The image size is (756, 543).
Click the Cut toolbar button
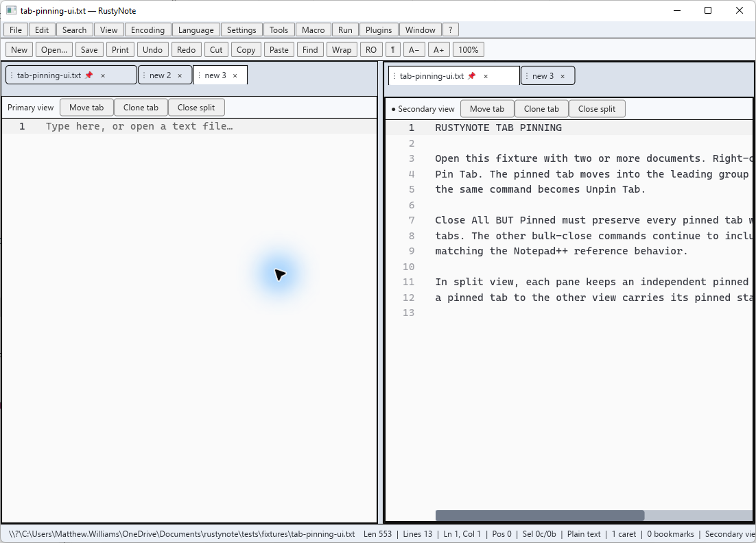click(216, 49)
